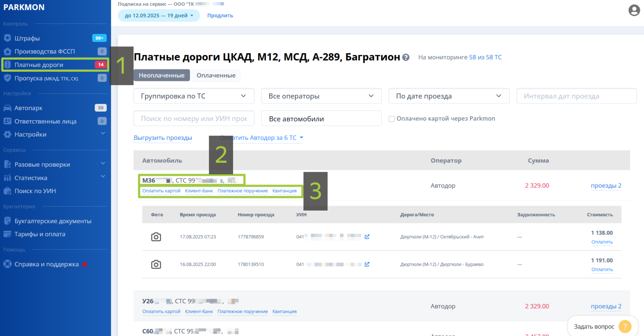Viewport: 644px width, 336px height.
Task: Click the Продлить subscription link
Action: 220,16
